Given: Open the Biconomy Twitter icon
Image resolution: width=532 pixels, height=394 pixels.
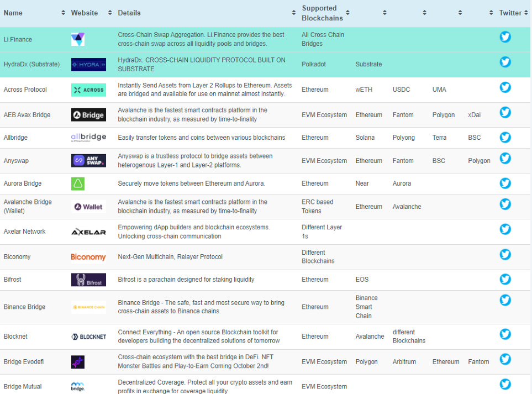Looking at the screenshot, I should click(x=505, y=255).
